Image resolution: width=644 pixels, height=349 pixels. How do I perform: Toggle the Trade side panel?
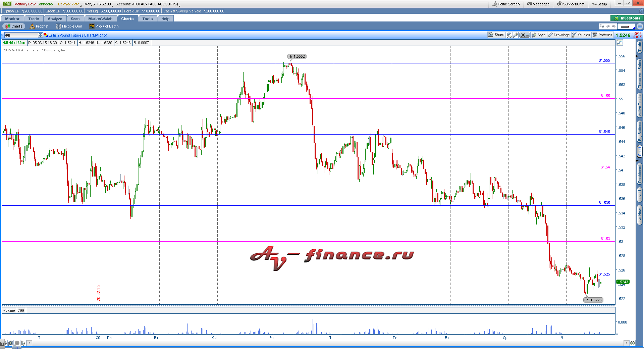coord(640,47)
